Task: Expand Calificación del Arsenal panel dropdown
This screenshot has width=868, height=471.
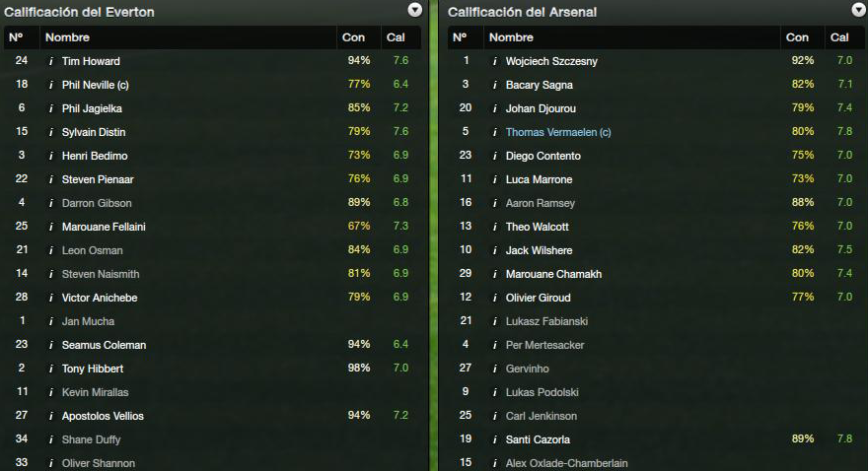Action: [x=858, y=10]
